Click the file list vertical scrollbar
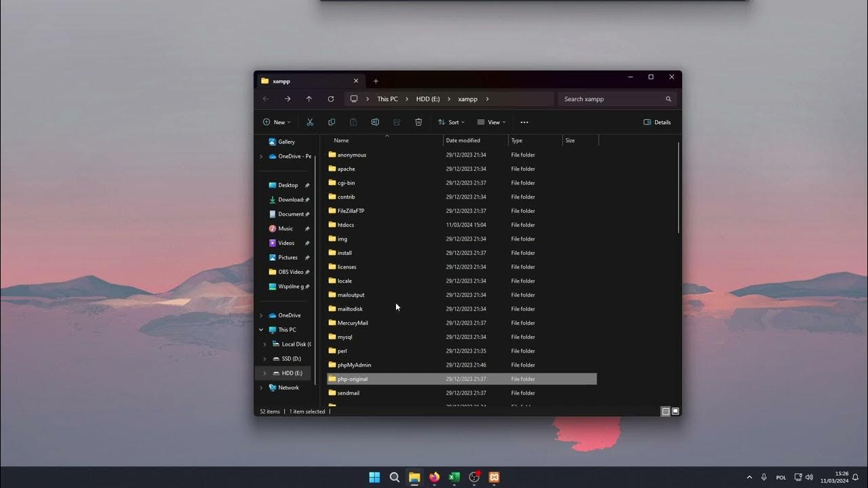 (679, 188)
